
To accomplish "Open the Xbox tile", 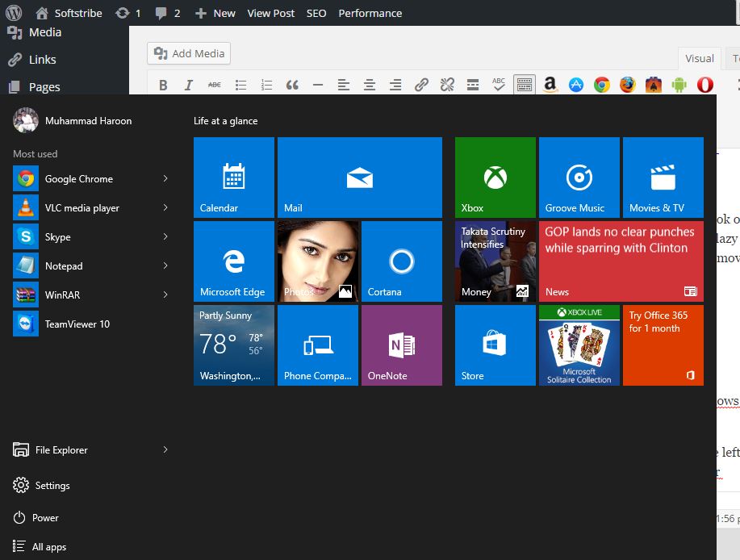I will tap(495, 178).
